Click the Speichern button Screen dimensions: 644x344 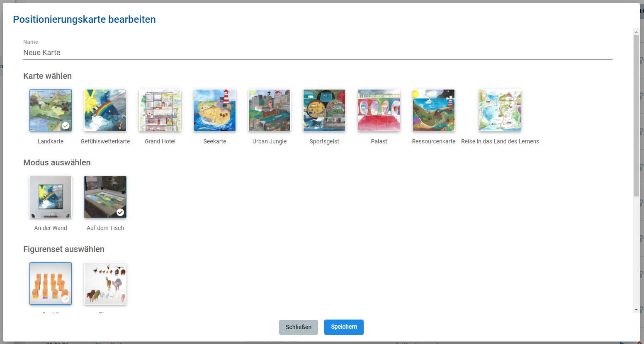[x=344, y=327]
